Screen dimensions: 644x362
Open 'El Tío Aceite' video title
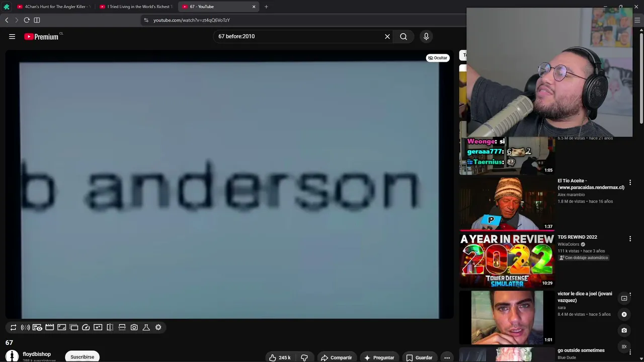click(x=591, y=184)
